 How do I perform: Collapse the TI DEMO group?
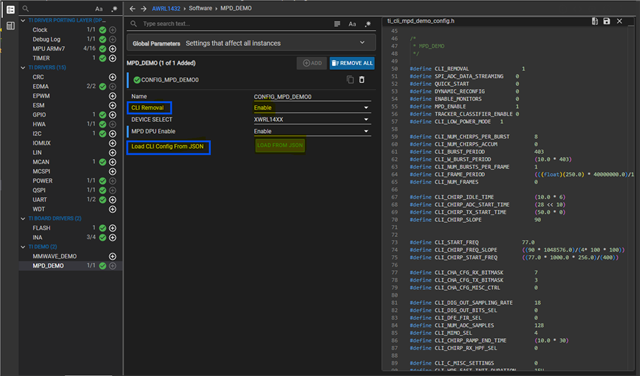(23, 247)
